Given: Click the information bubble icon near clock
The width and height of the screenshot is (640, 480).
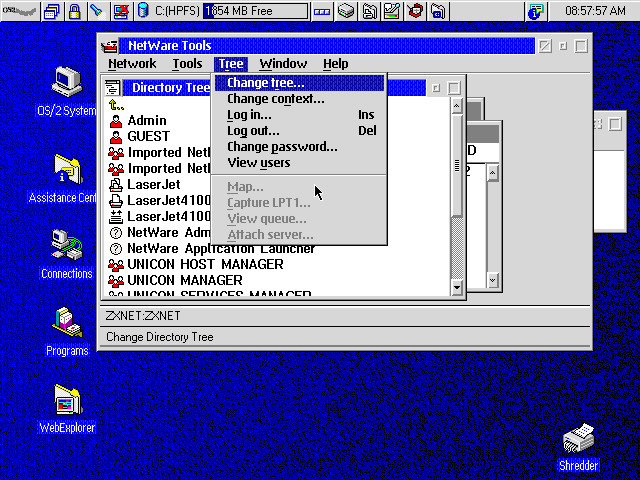Looking at the screenshot, I should [x=536, y=11].
